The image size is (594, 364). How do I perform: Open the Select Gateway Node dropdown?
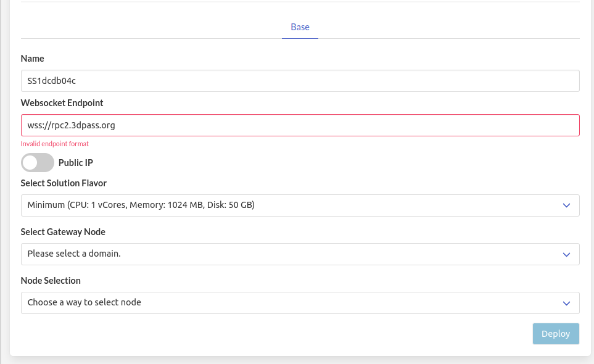click(300, 254)
